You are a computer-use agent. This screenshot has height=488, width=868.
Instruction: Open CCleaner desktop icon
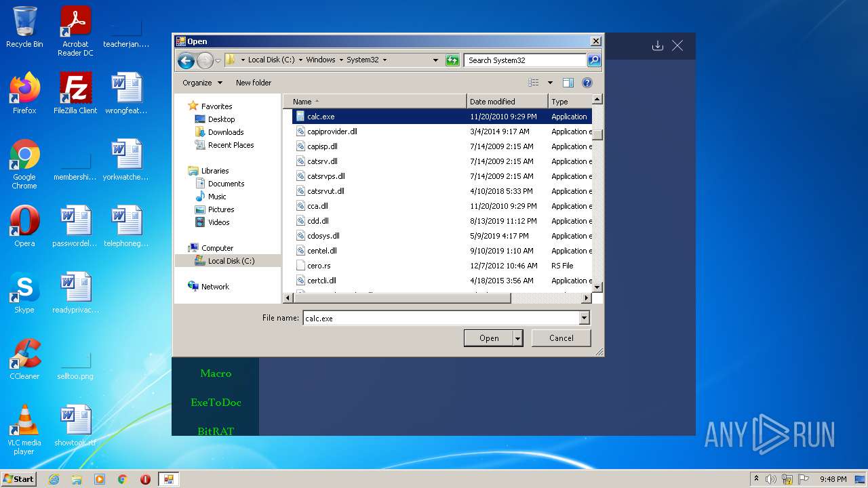coord(24,359)
